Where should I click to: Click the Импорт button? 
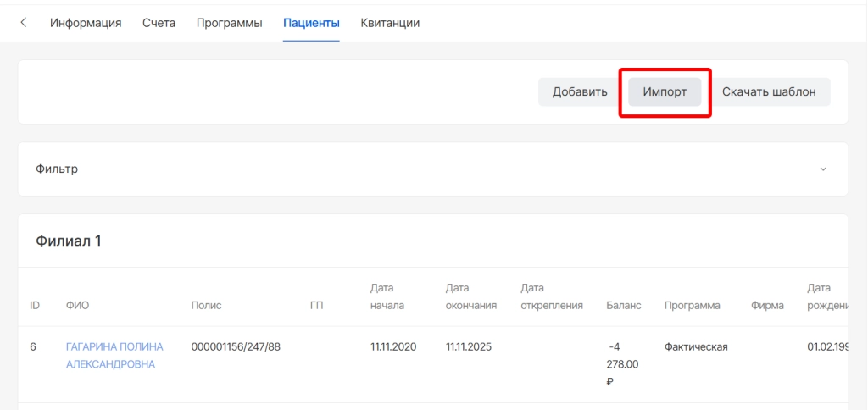tap(665, 92)
